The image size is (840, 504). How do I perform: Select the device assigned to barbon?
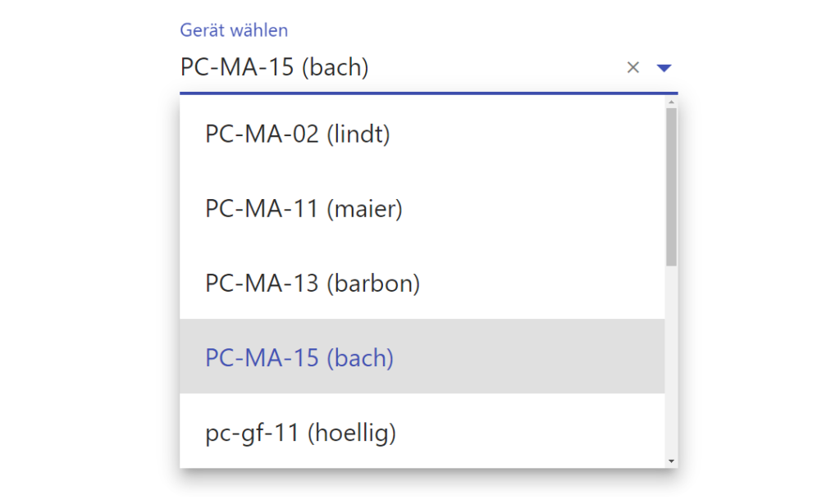[x=313, y=284]
